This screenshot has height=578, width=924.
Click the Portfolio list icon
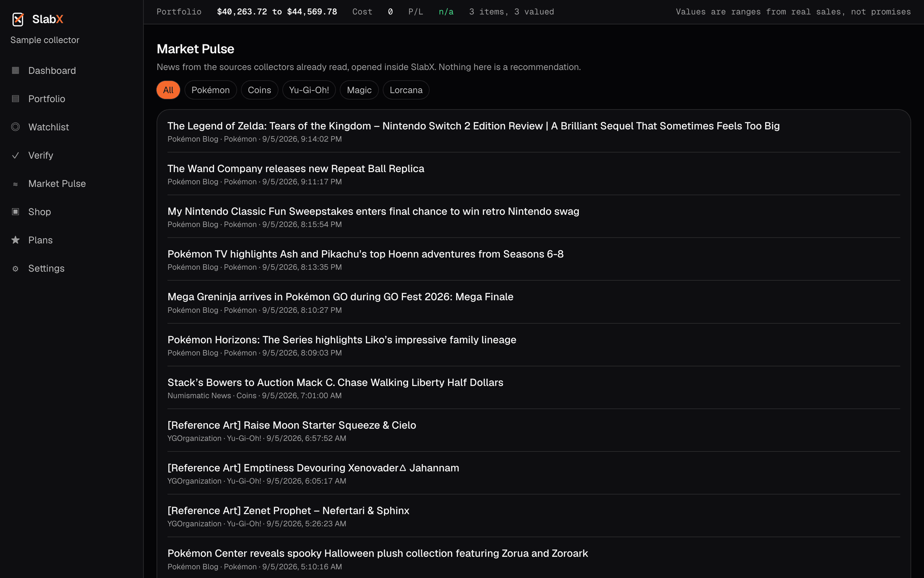15,99
